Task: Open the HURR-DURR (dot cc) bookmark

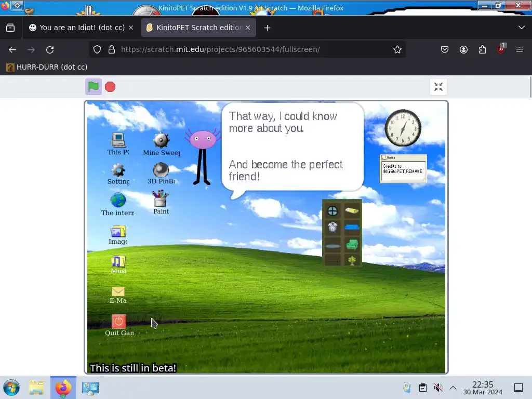Action: 47,67
